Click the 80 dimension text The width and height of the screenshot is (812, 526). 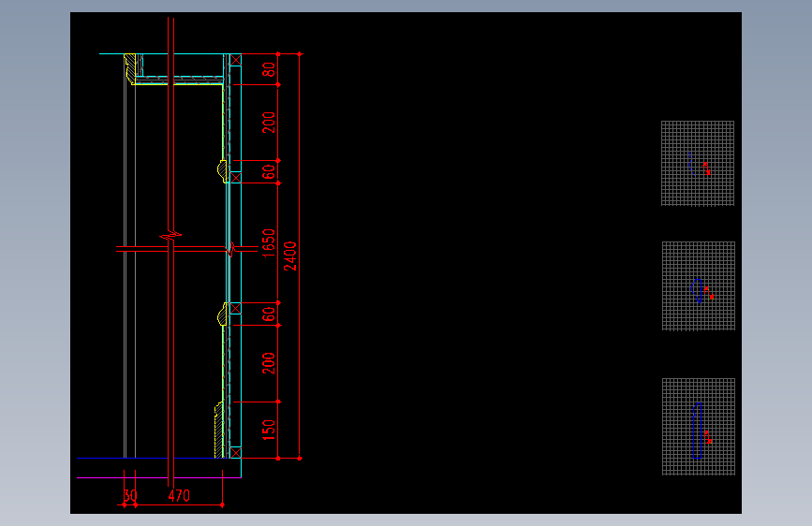pos(268,69)
